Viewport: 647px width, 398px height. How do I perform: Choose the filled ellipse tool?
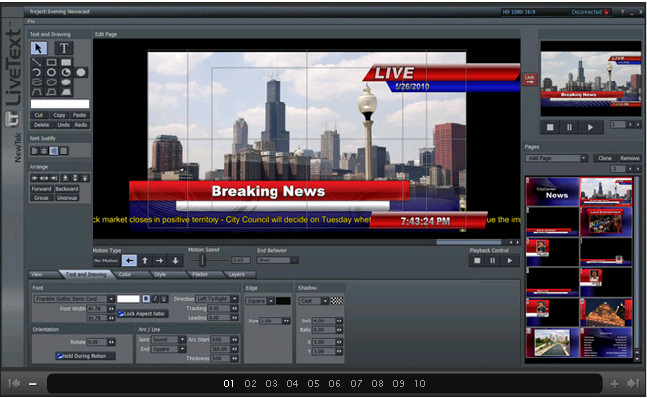coord(81,73)
